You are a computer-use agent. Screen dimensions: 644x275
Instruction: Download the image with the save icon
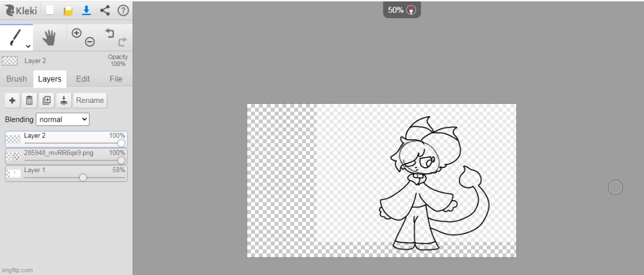point(86,10)
